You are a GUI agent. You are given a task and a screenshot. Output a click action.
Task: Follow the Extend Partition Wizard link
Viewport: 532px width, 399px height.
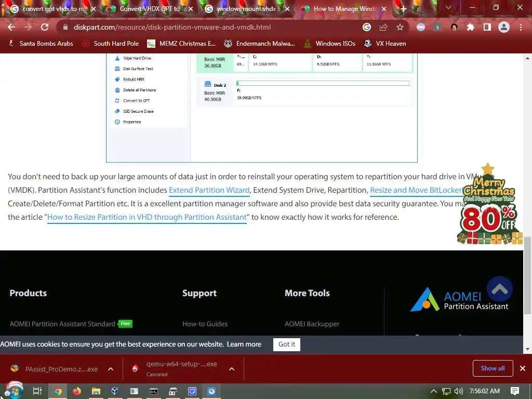pos(209,190)
